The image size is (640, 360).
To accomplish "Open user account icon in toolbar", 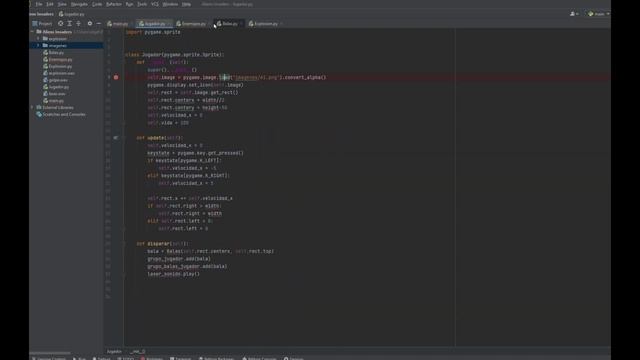I will 574,14.
